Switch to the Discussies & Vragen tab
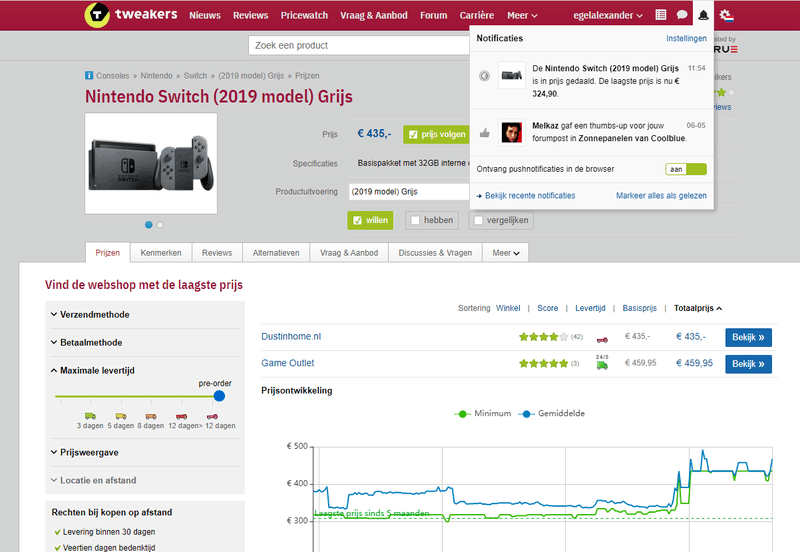Image resolution: width=800 pixels, height=552 pixels. (435, 253)
